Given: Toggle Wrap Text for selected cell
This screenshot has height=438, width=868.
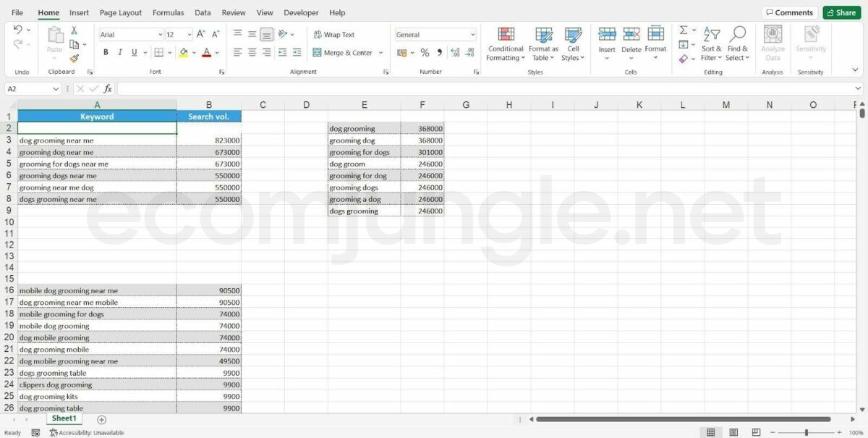Looking at the screenshot, I should 333,35.
